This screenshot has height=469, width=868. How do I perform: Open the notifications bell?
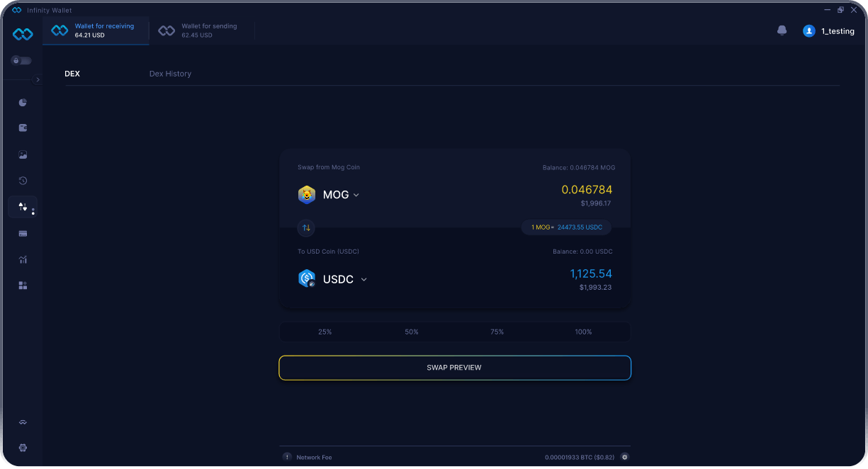782,30
